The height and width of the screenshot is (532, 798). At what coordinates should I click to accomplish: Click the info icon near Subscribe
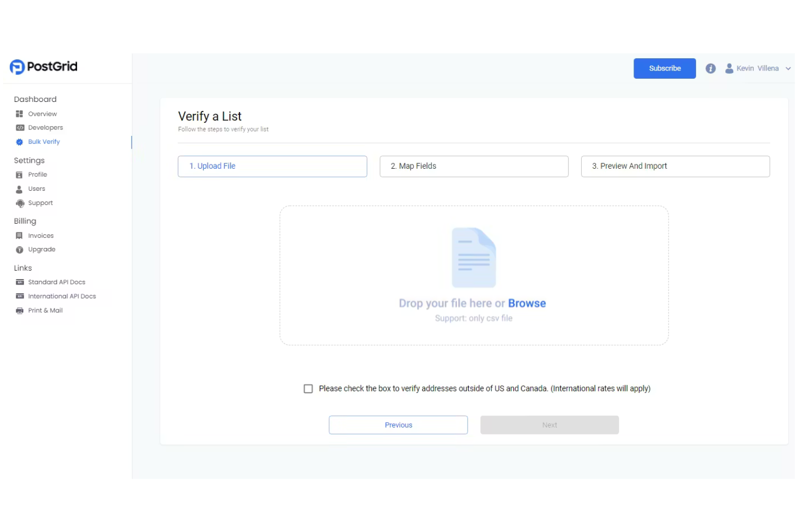coord(711,68)
